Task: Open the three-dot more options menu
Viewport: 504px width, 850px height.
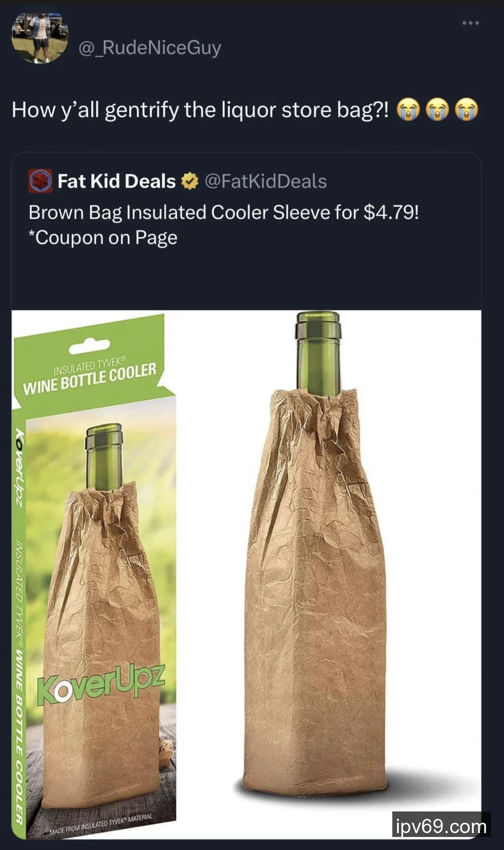Action: pyautogui.click(x=470, y=23)
